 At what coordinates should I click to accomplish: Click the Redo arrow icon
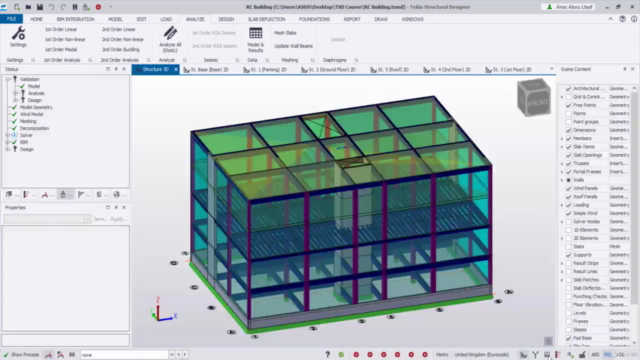click(63, 7)
